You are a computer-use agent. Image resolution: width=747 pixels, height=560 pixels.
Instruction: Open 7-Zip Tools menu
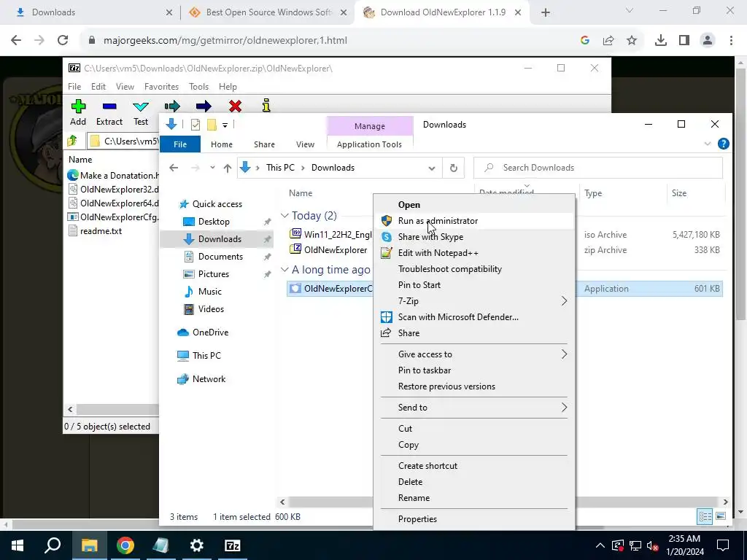point(198,87)
